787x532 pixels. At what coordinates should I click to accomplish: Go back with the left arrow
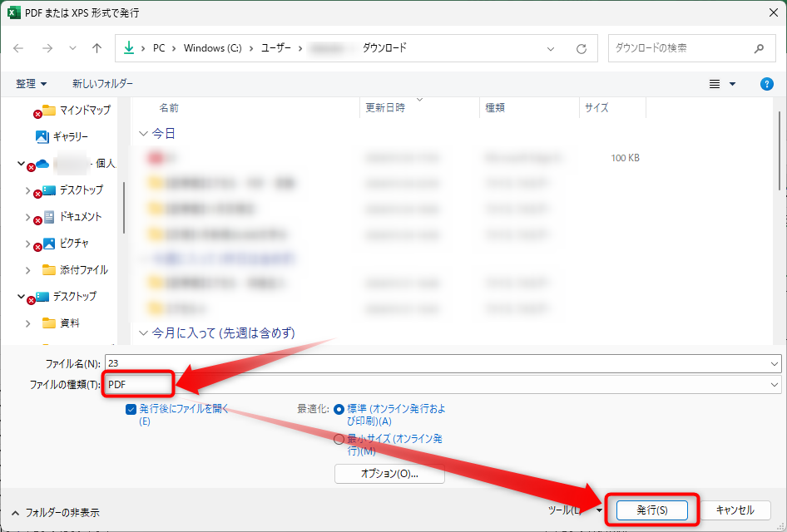pyautogui.click(x=18, y=48)
